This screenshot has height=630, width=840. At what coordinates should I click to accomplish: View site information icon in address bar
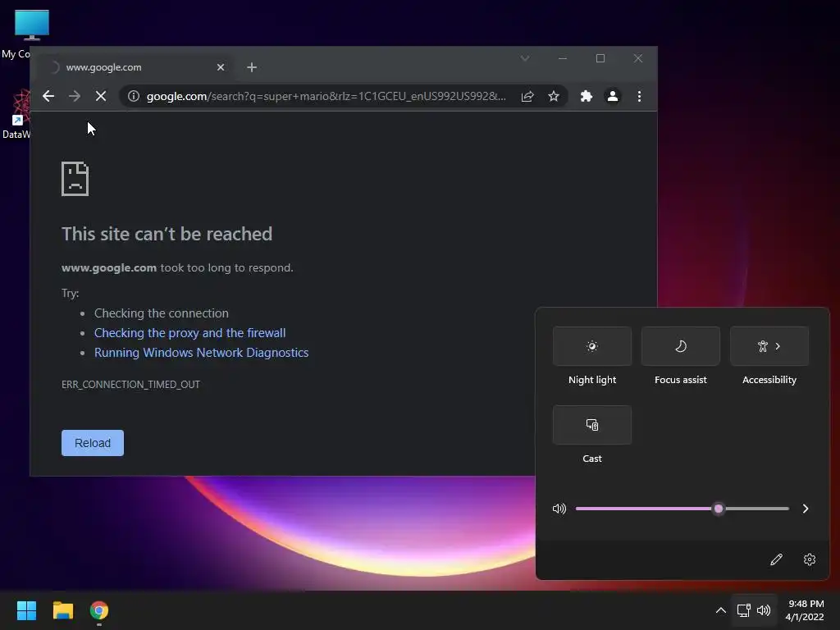134,97
